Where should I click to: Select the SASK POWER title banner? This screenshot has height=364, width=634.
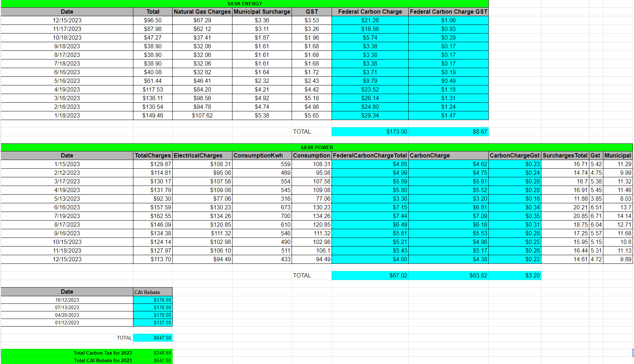pos(316,147)
